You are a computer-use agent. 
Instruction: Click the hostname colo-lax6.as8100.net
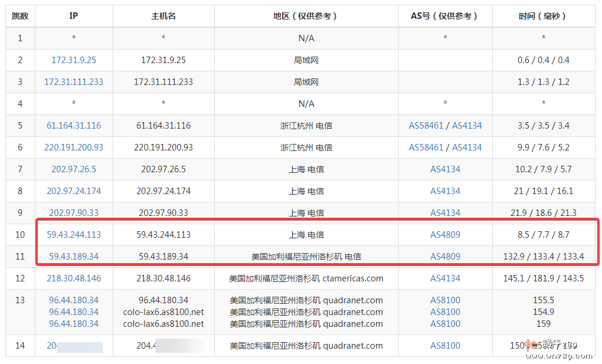coord(163,311)
